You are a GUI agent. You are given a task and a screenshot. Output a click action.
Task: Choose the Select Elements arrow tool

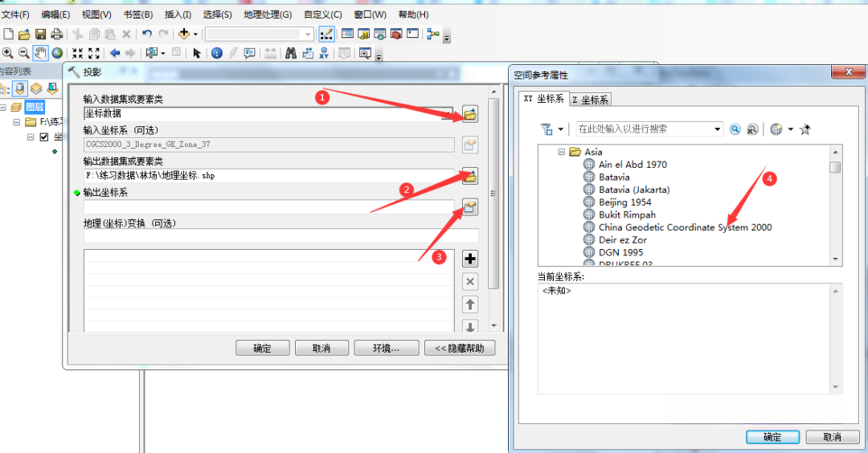click(197, 53)
